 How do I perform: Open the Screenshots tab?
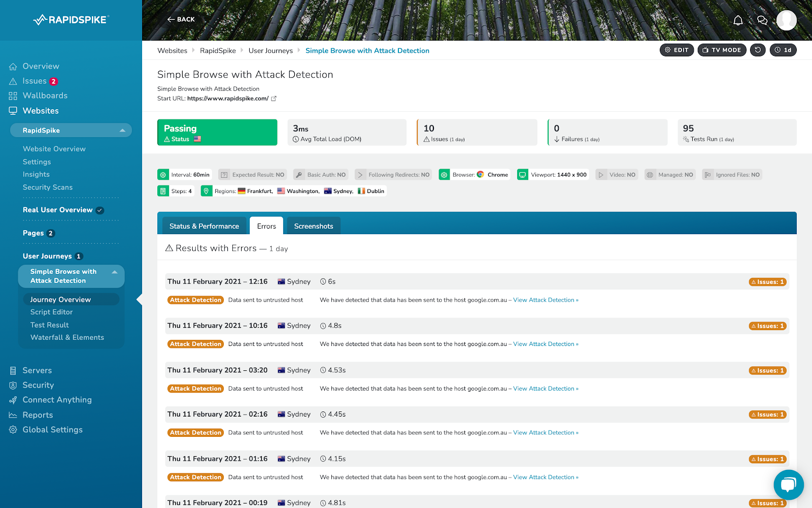tap(314, 226)
